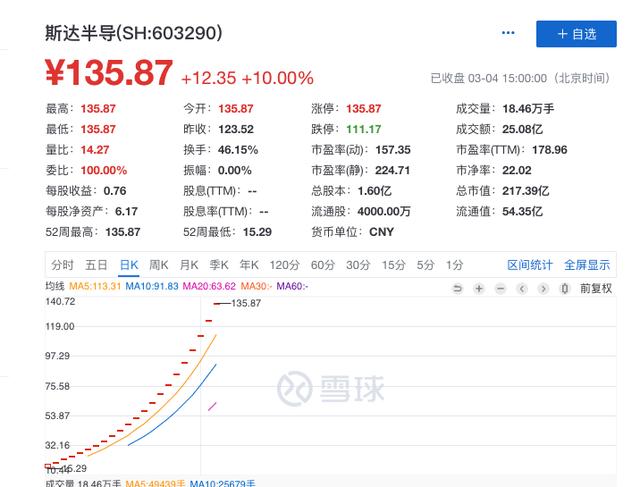Click the 委比 value 100.00%

click(104, 170)
